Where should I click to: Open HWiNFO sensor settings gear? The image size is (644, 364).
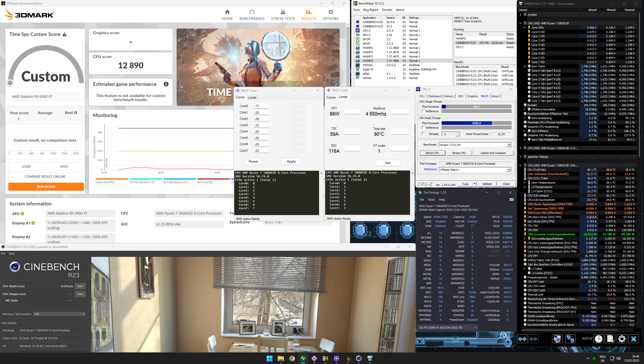pos(622,339)
